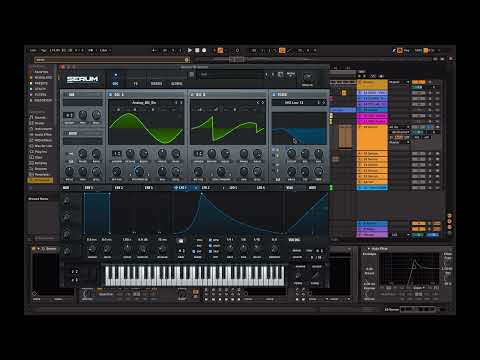Click the OSC A waveform display
Viewport: 480px width, 360px height.
tap(146, 128)
